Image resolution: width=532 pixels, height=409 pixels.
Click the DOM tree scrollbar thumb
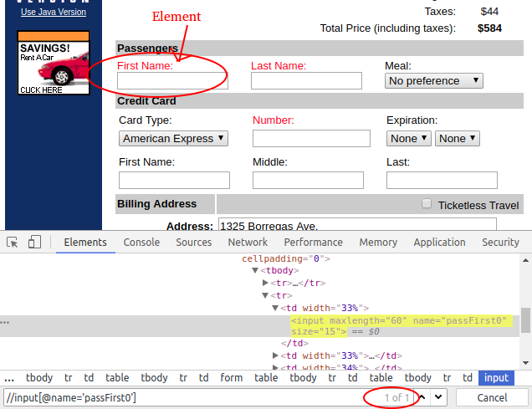point(525,320)
